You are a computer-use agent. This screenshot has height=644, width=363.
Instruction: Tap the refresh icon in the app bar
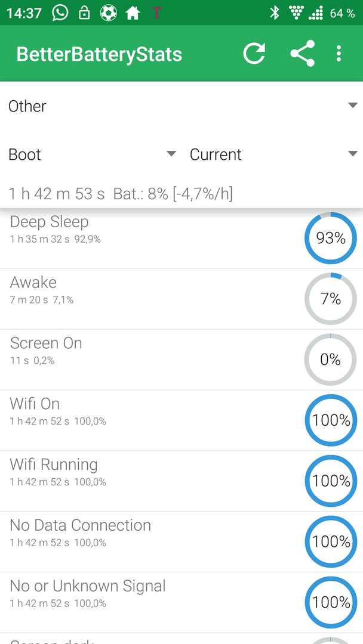click(x=254, y=54)
